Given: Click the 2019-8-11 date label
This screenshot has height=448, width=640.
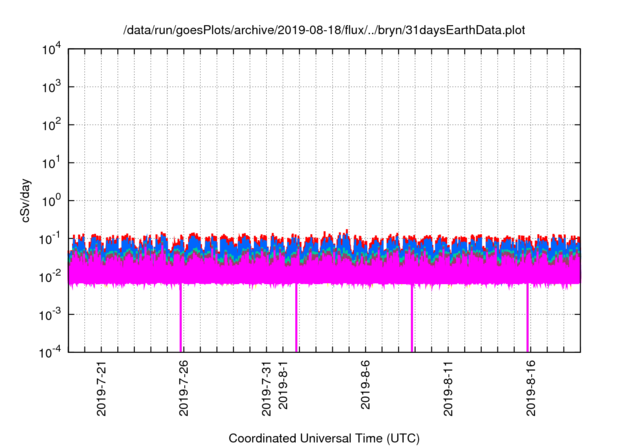Looking at the screenshot, I should (x=448, y=388).
